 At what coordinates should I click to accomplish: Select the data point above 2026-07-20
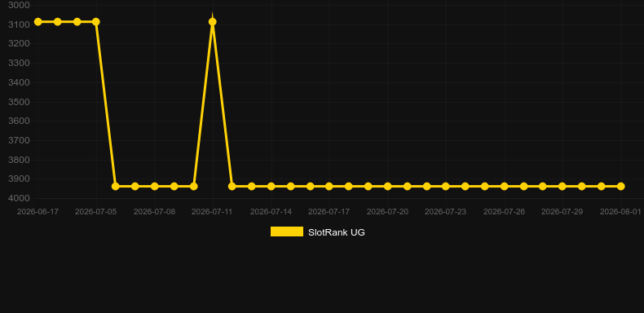(388, 187)
